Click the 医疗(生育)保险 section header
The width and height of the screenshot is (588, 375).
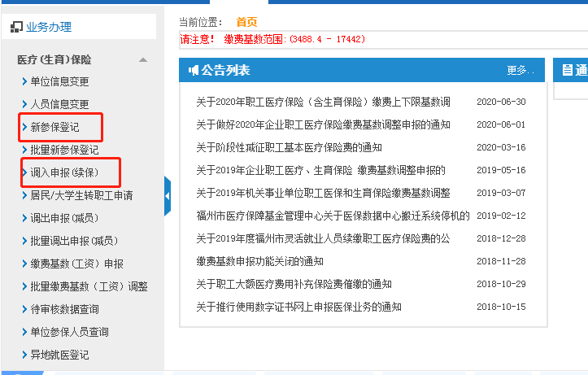[54, 59]
